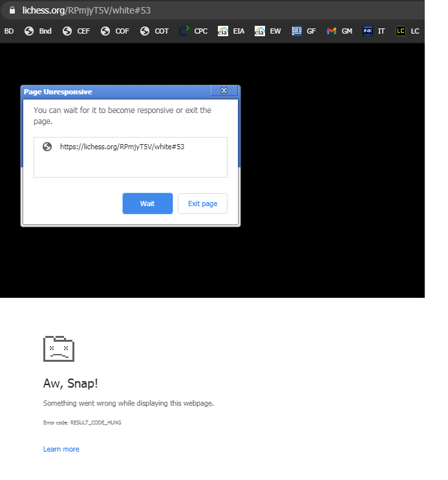Open the Bnd bookmark
448x480 pixels.
(38, 31)
